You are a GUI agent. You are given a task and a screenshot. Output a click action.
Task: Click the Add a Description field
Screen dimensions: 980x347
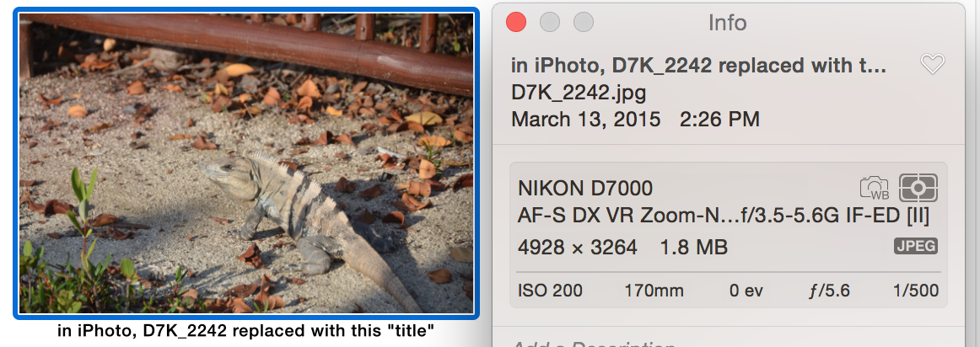tap(594, 344)
